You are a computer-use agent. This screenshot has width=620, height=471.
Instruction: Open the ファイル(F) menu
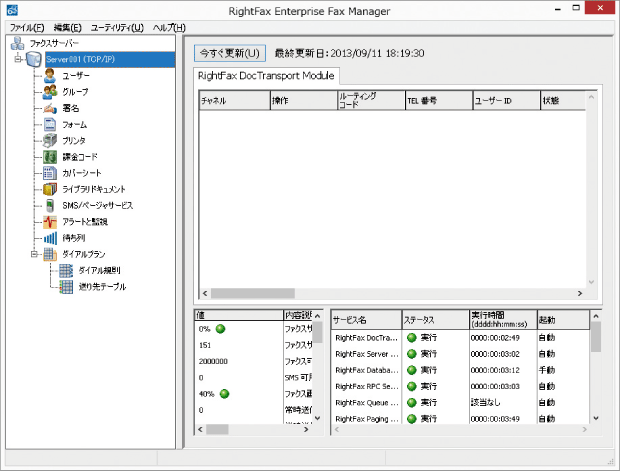pos(27,27)
